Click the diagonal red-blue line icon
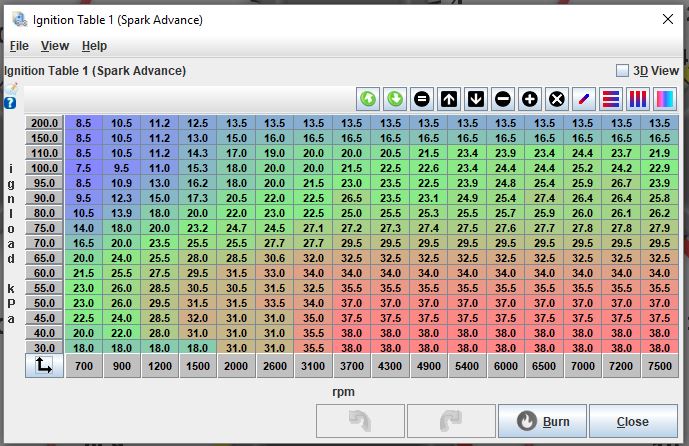 pos(584,99)
